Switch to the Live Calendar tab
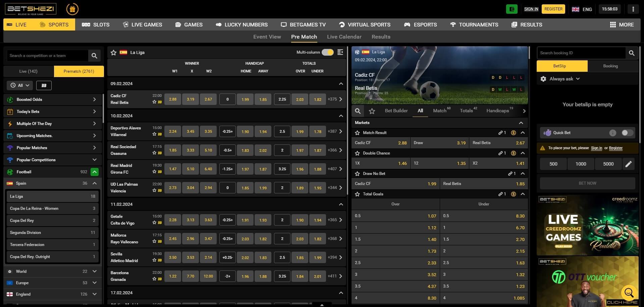The image size is (644, 307). 344,37
